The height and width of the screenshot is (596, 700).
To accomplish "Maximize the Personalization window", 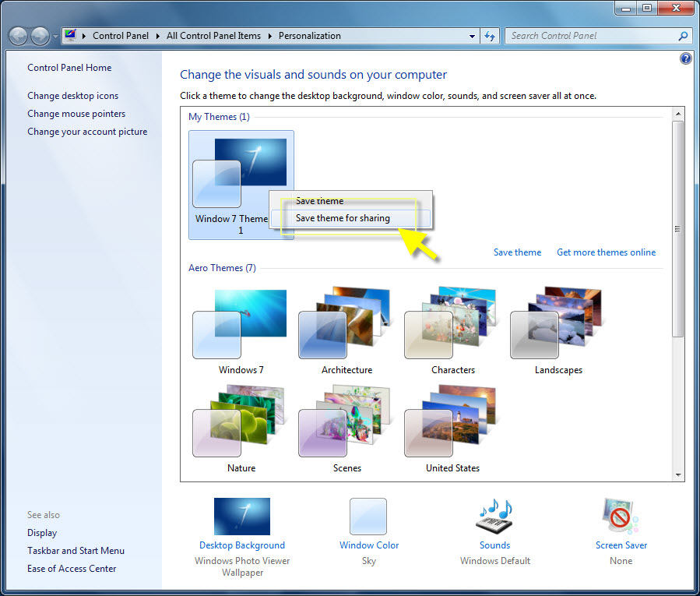I will coord(647,8).
